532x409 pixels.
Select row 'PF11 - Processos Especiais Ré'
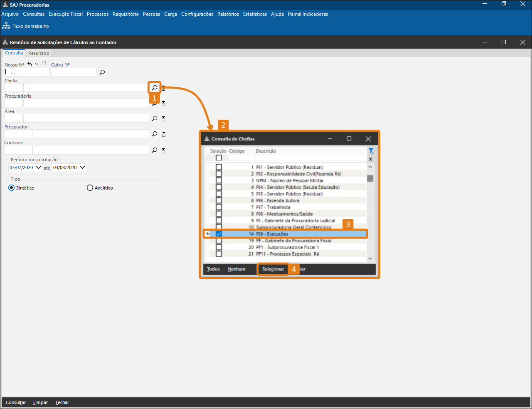285,254
